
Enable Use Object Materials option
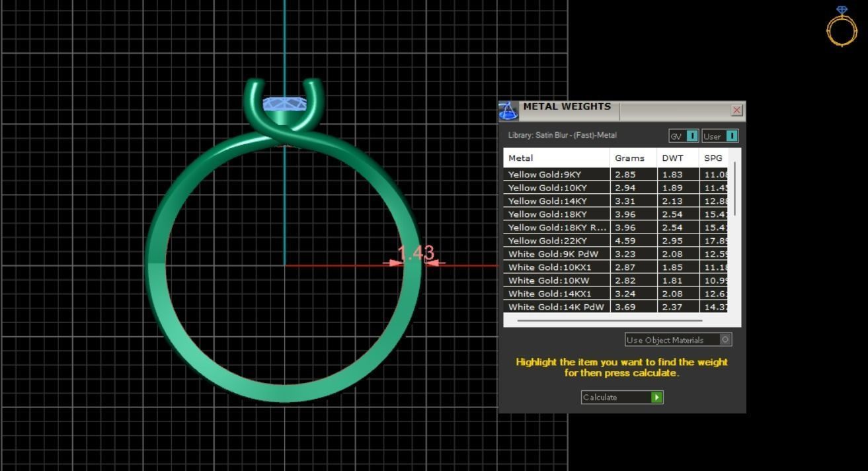pyautogui.click(x=678, y=339)
